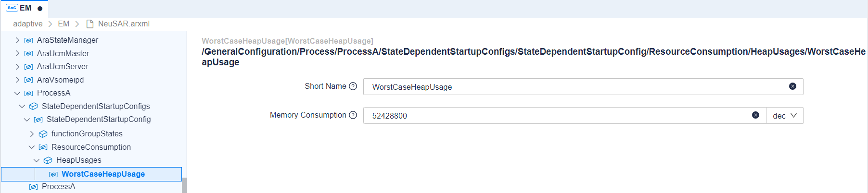Click adaptive in the breadcrumb path
The image size is (868, 193).
tap(27, 24)
